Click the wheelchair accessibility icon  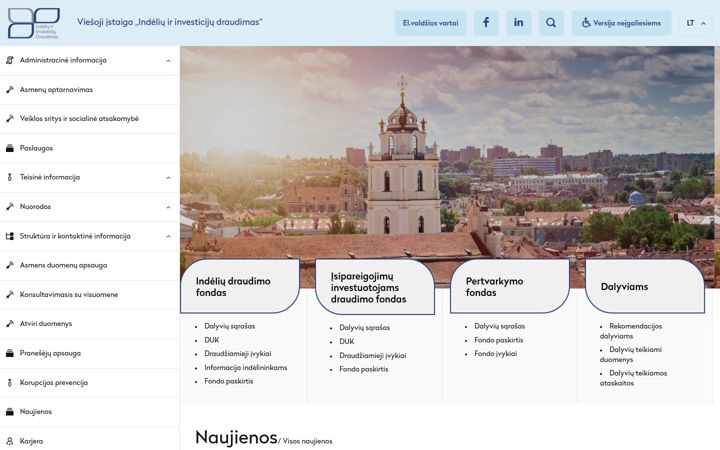tap(586, 22)
